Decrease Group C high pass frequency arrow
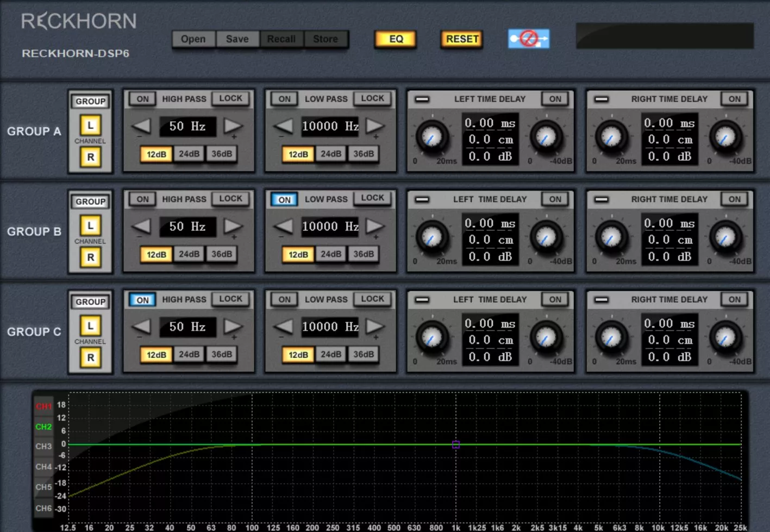This screenshot has height=532, width=770. tap(141, 327)
